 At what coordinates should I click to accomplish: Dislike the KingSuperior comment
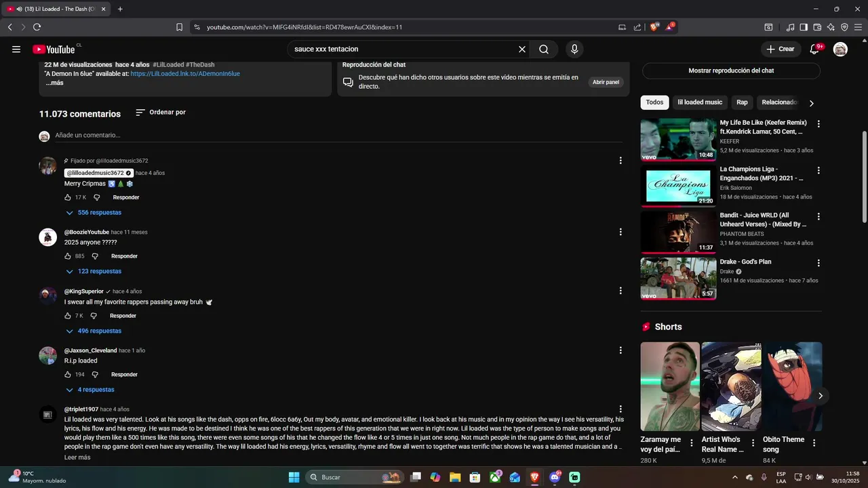(x=94, y=316)
